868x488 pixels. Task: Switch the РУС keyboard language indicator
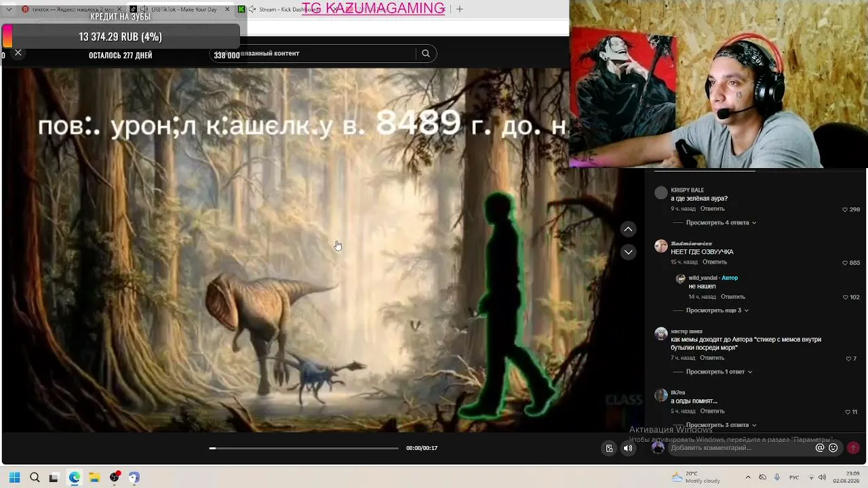click(795, 477)
